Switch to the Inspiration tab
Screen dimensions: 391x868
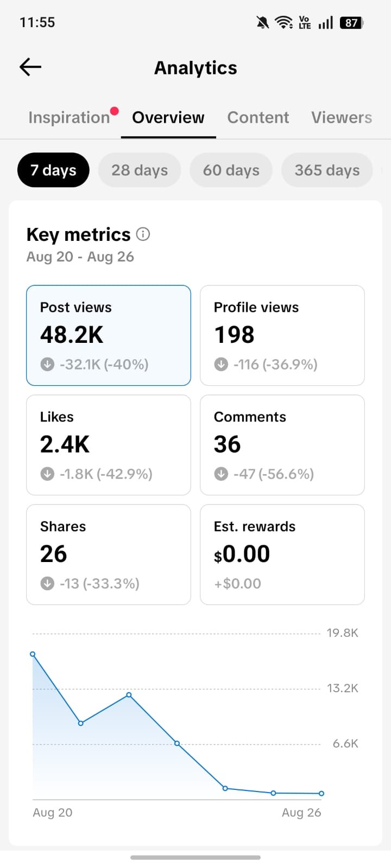click(69, 117)
